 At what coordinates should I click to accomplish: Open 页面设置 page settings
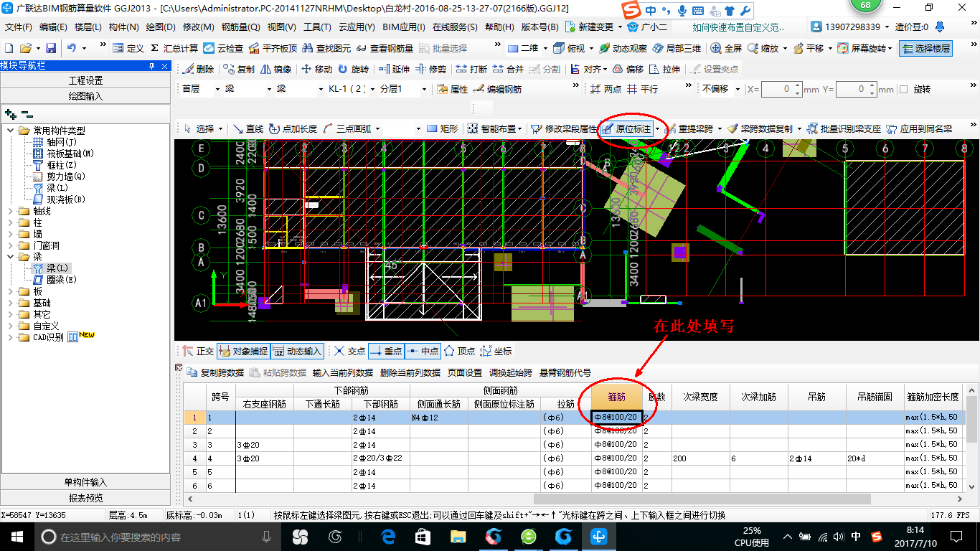465,372
